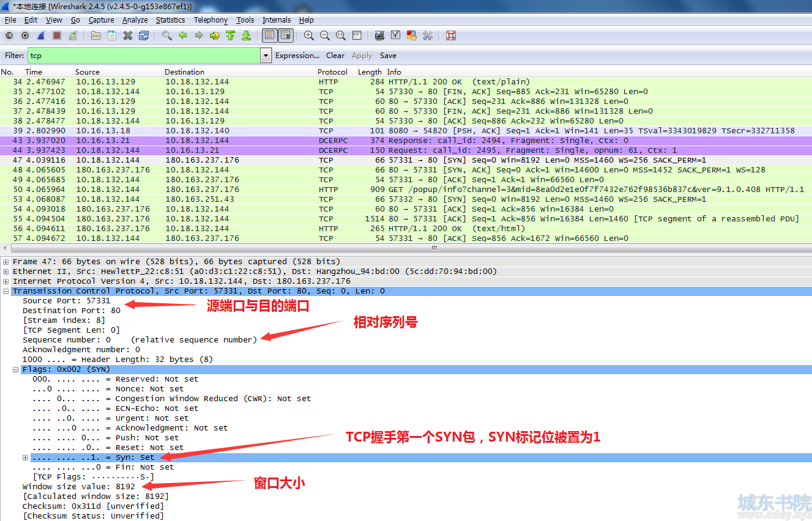812x521 pixels.
Task: Expand the Ethernet II tree node
Action: [6, 272]
